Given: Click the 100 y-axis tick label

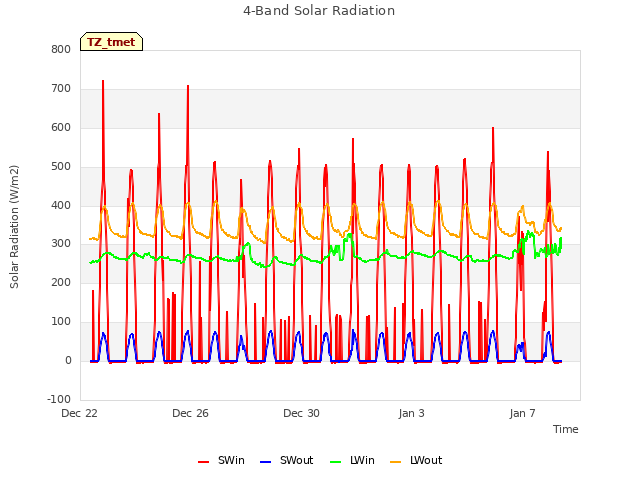Looking at the screenshot, I should (61, 322).
